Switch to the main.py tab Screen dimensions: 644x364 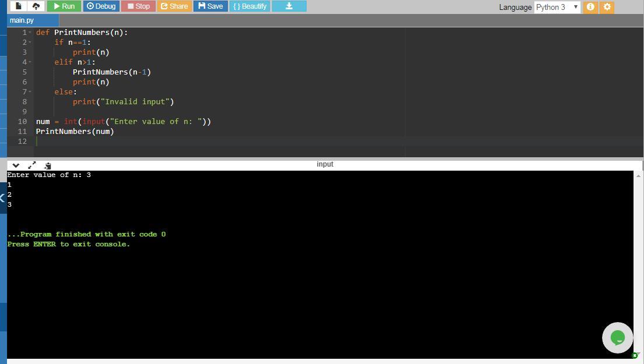click(x=33, y=20)
